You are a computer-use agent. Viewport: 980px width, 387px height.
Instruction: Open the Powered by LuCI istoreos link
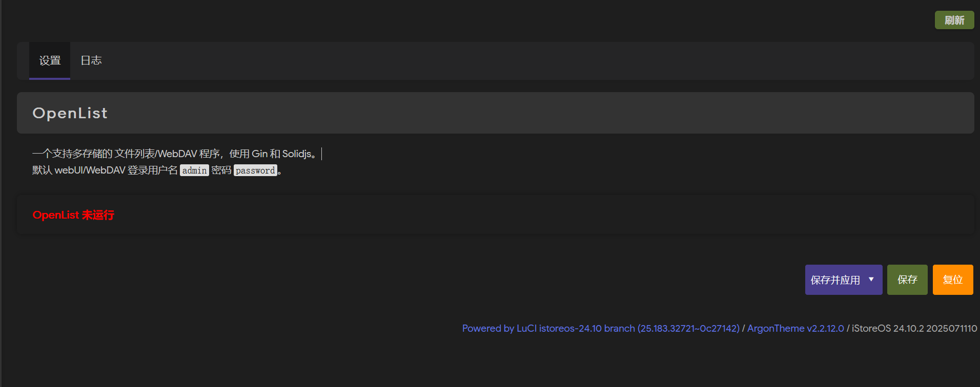tap(600, 329)
